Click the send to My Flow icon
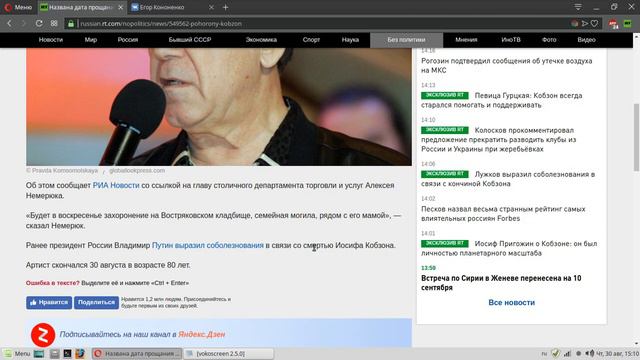Viewport: 640px width, 360px height. 584,24
